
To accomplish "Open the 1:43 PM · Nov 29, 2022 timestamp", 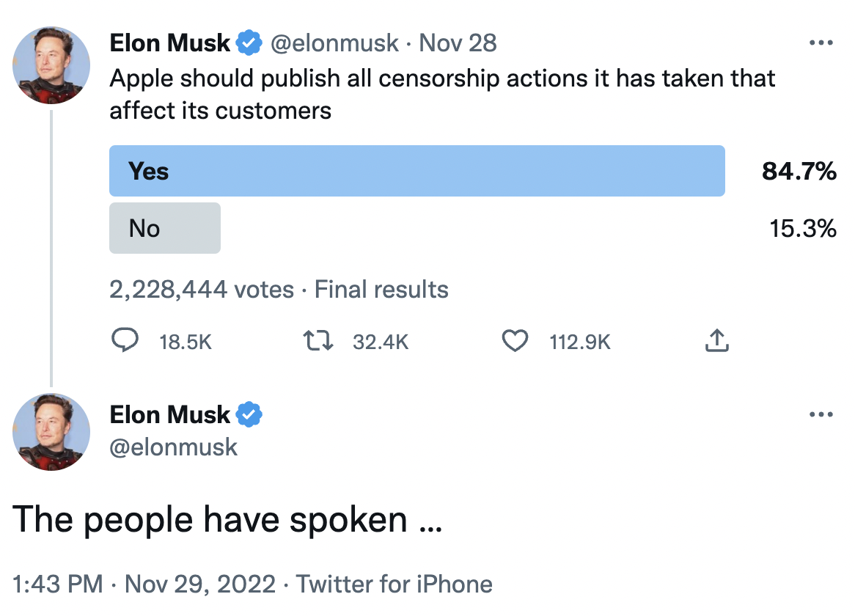I will pyautogui.click(x=144, y=584).
